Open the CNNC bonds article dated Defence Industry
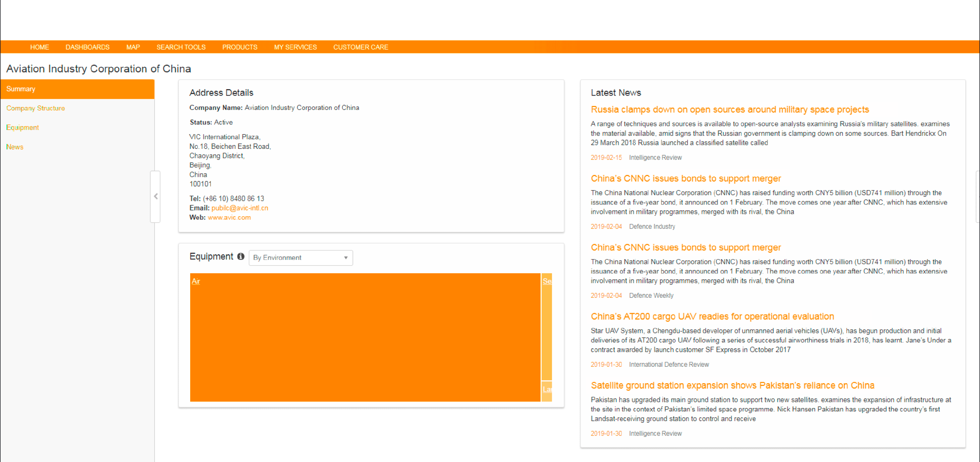 click(x=686, y=178)
